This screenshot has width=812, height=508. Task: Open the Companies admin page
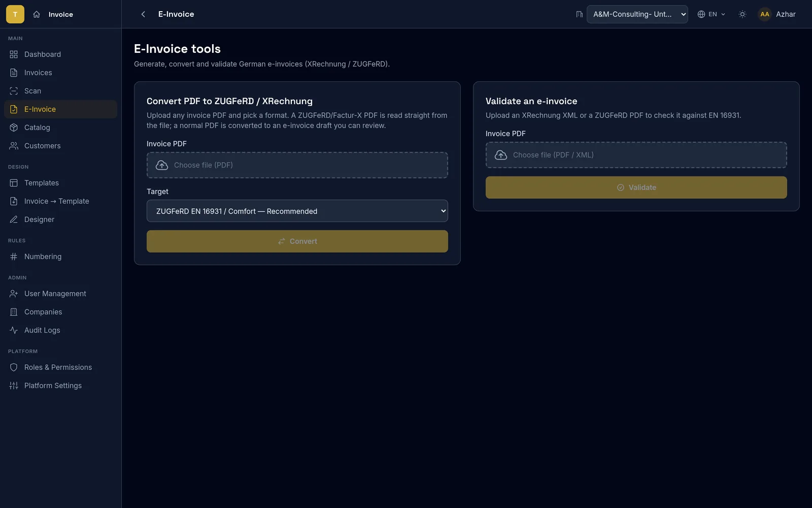click(x=60, y=312)
